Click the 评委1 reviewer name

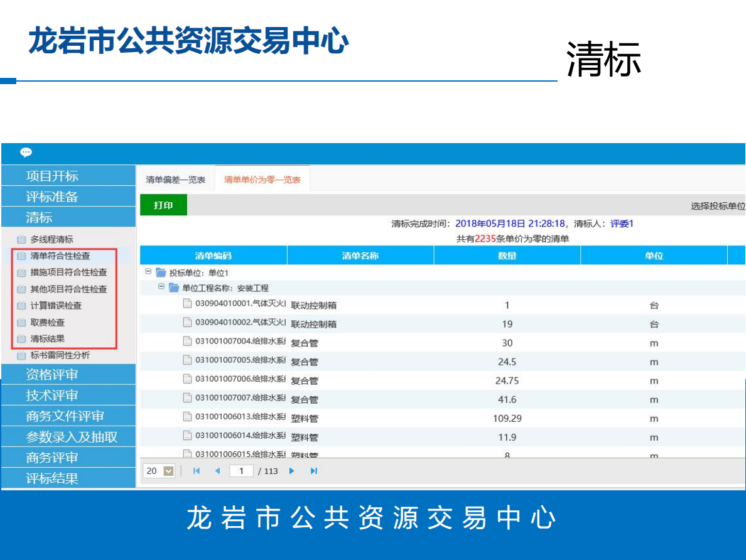[622, 223]
